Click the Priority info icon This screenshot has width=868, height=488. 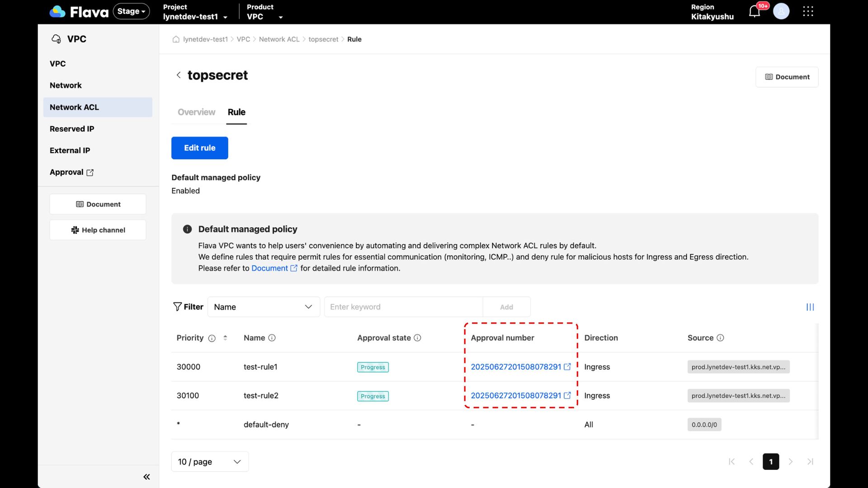coord(212,338)
